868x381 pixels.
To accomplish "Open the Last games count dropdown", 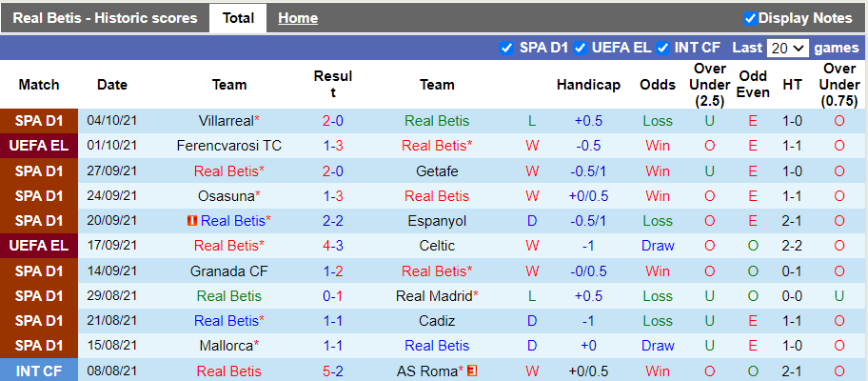I will pos(787,48).
